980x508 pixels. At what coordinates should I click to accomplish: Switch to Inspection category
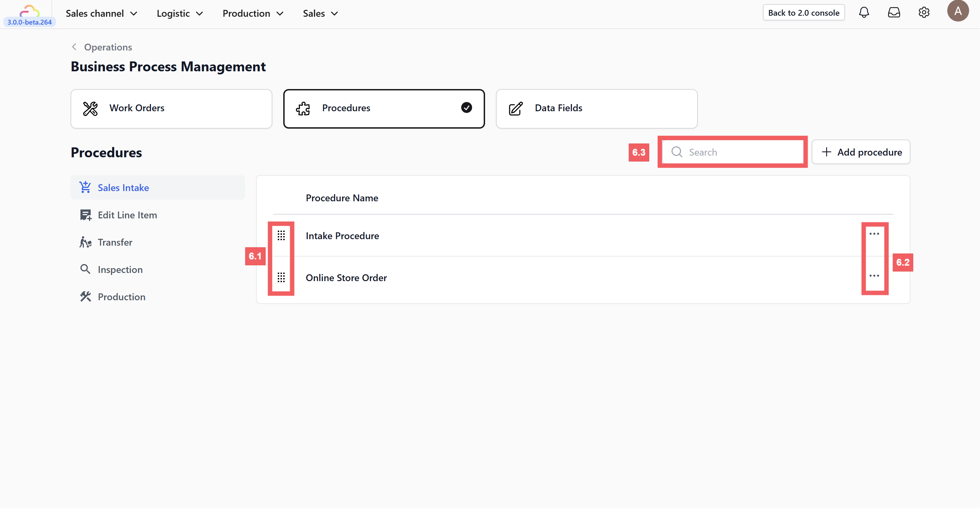tap(120, 270)
